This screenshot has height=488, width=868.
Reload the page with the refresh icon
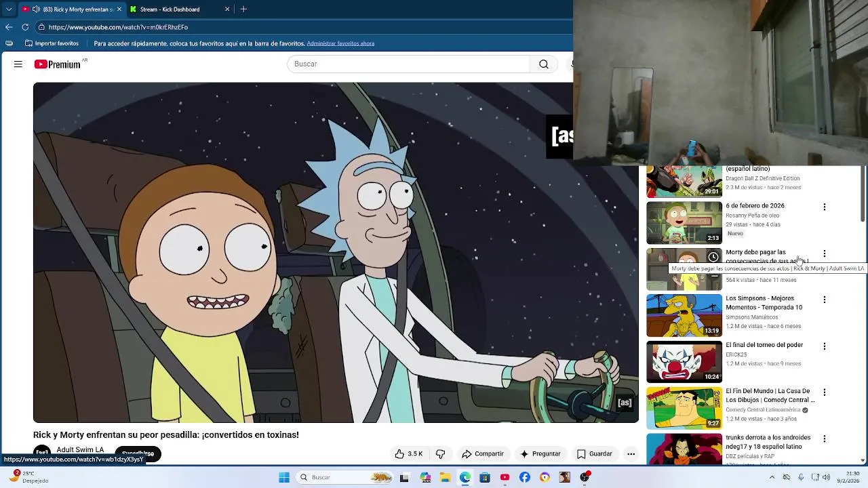[25, 27]
